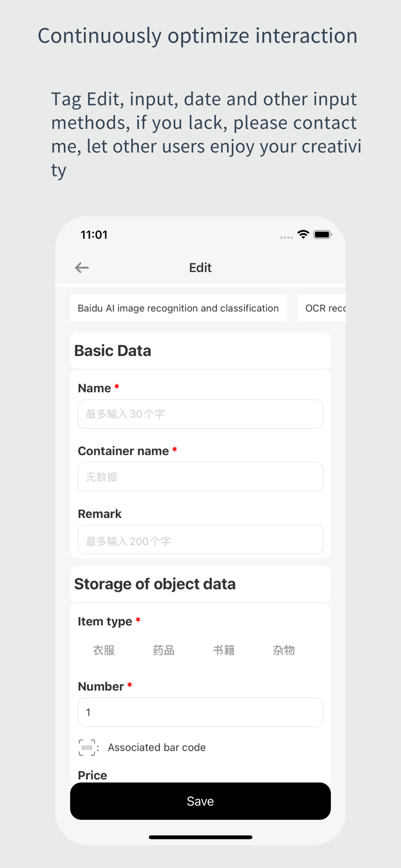Focus the Name input field

pos(200,414)
